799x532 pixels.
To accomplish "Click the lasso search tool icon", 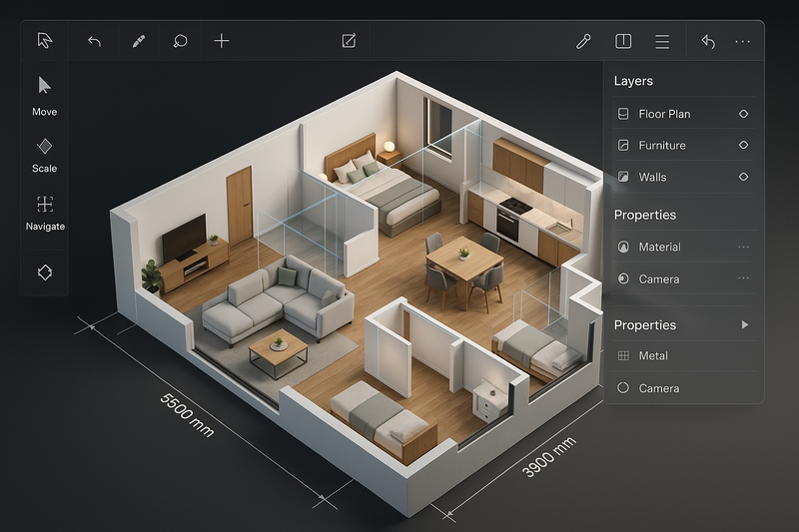I will point(181,41).
